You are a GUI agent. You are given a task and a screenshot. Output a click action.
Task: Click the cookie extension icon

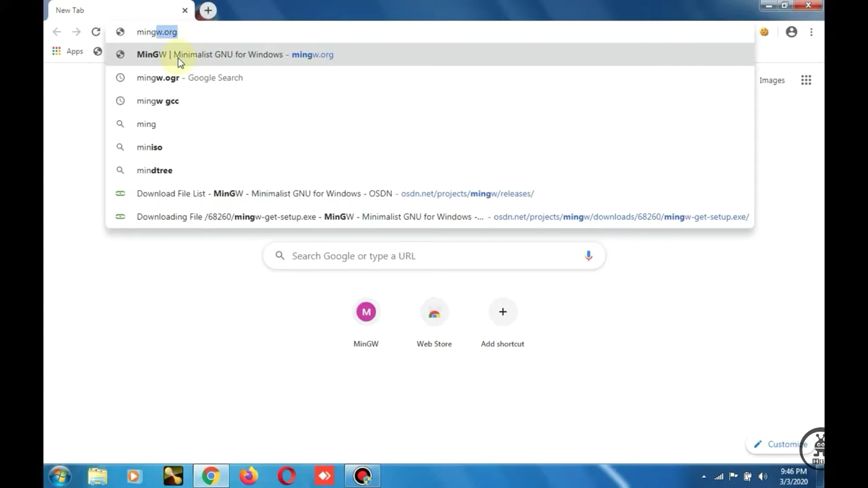click(764, 32)
